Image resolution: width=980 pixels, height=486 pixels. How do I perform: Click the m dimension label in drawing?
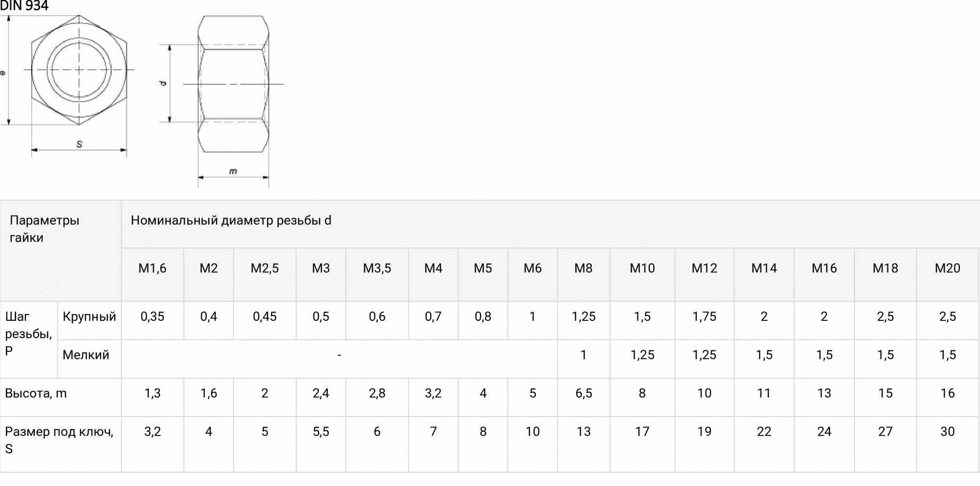[x=233, y=171]
